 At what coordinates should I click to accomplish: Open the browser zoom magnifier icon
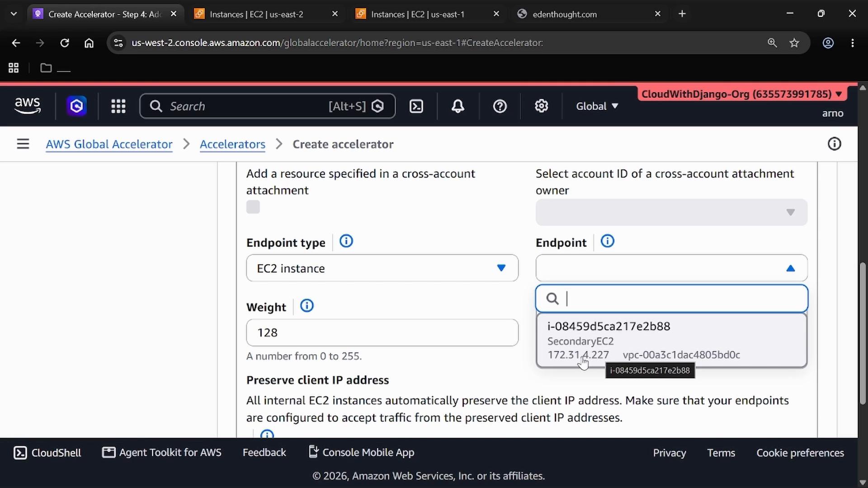point(772,43)
